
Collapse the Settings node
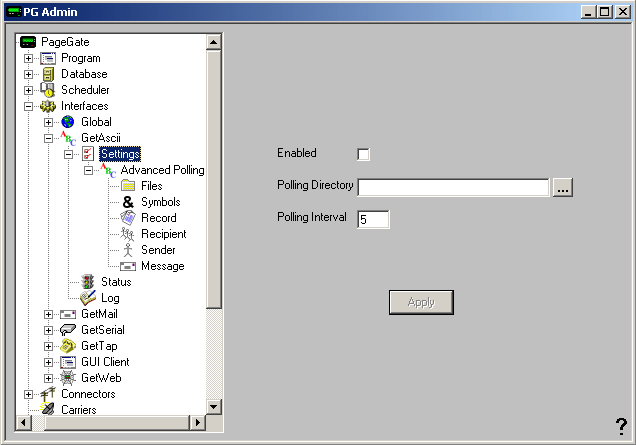coord(68,154)
